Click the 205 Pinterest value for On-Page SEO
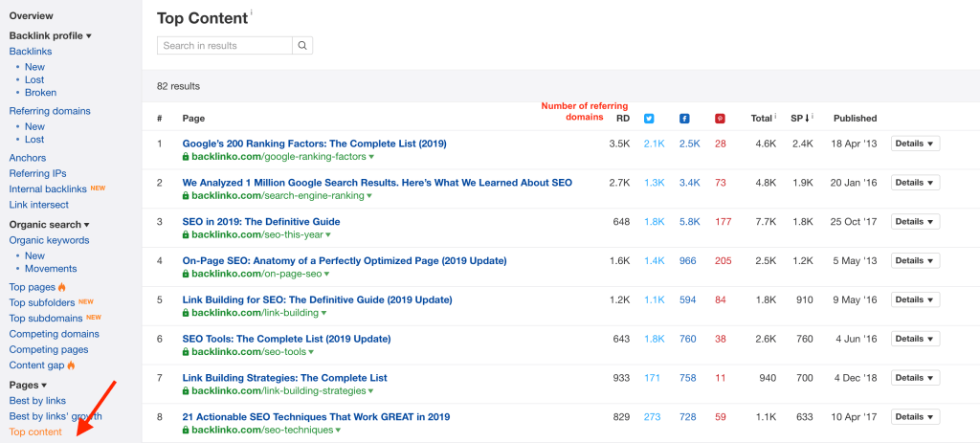980x443 pixels. point(724,260)
